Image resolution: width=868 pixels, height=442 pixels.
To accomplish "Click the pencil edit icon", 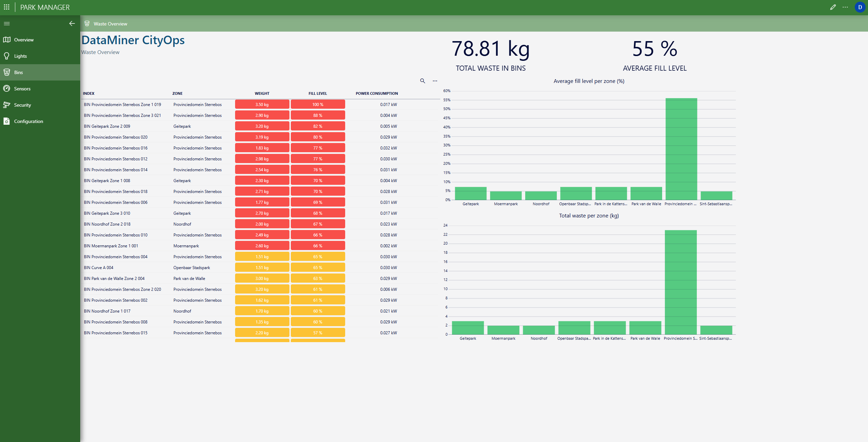I will point(833,7).
